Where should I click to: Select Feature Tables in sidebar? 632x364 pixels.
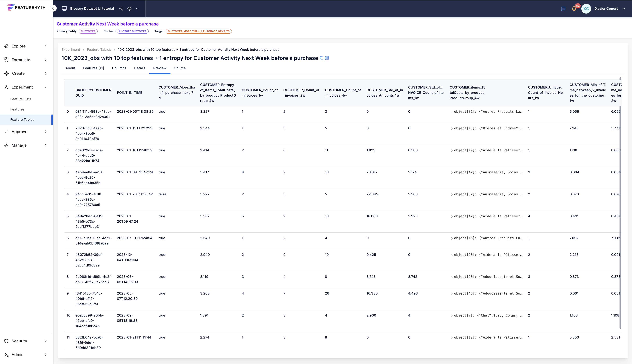tap(26, 120)
